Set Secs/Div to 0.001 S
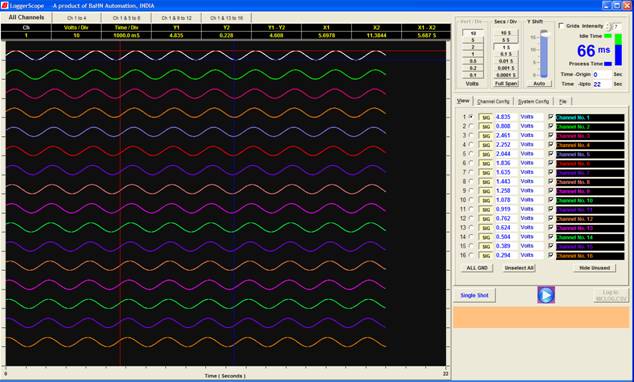 click(506, 68)
